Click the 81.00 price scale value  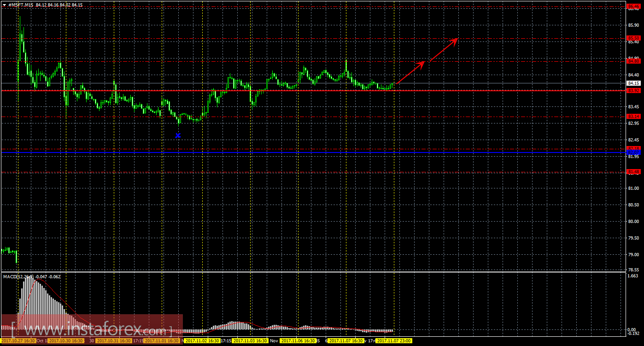point(634,188)
